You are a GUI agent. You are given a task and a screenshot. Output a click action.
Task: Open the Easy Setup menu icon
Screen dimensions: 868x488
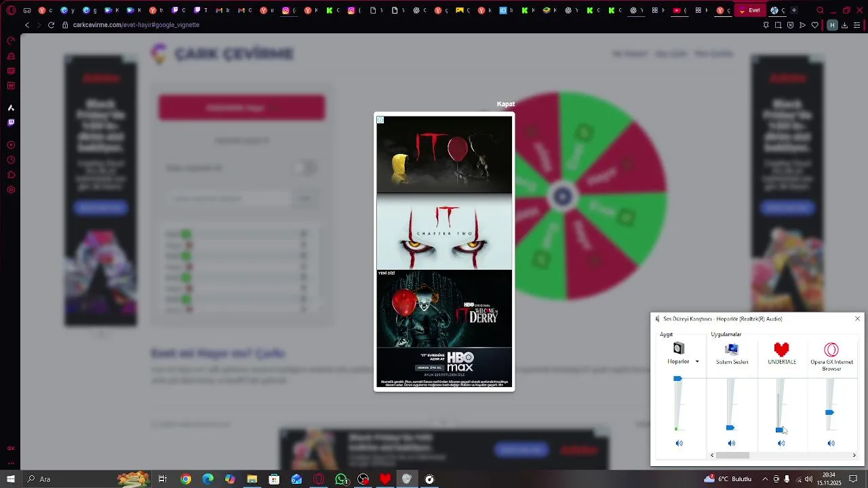click(857, 25)
